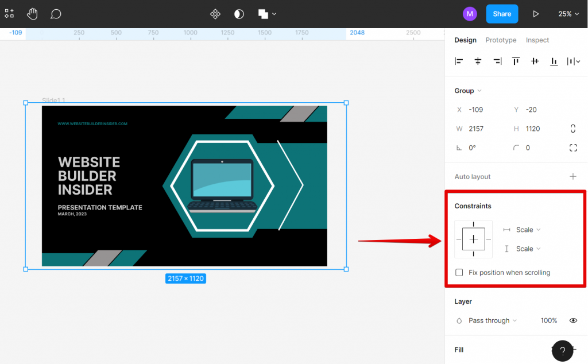
Task: Click the opacity 100% field
Action: [549, 320]
